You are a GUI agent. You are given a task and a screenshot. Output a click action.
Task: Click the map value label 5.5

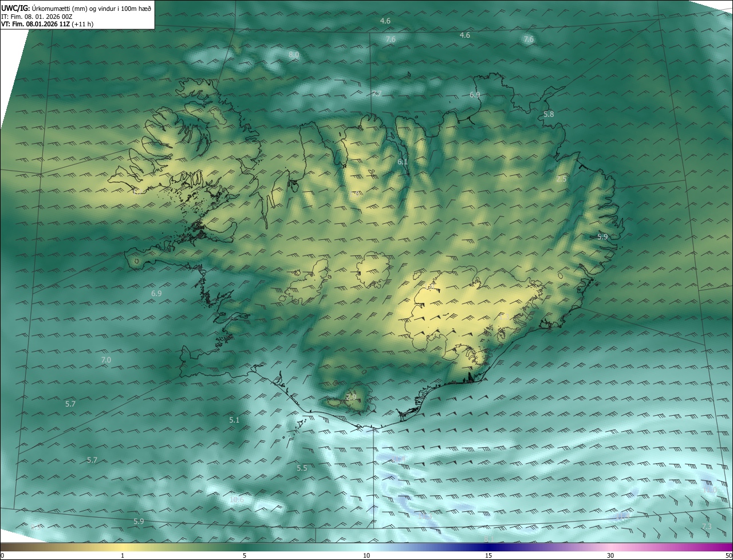302,468
